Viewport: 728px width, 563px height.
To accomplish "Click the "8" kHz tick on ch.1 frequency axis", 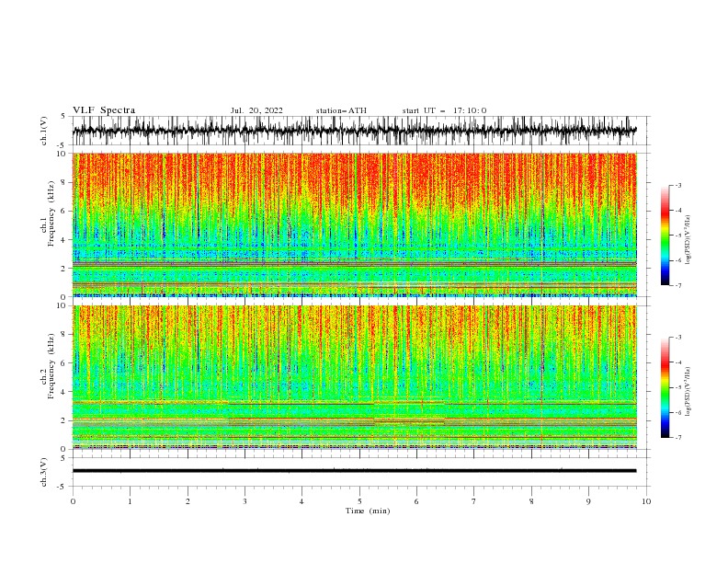I will point(65,182).
